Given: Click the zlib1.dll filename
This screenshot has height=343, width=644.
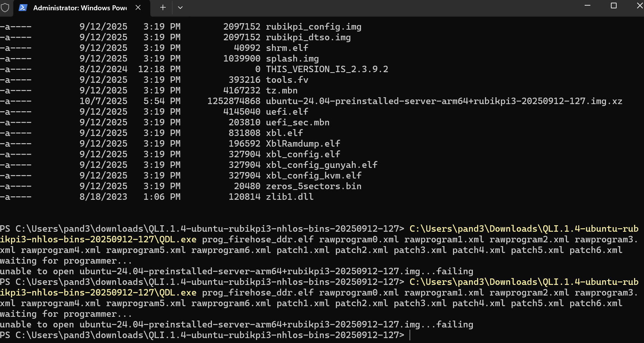Looking at the screenshot, I should coord(289,197).
